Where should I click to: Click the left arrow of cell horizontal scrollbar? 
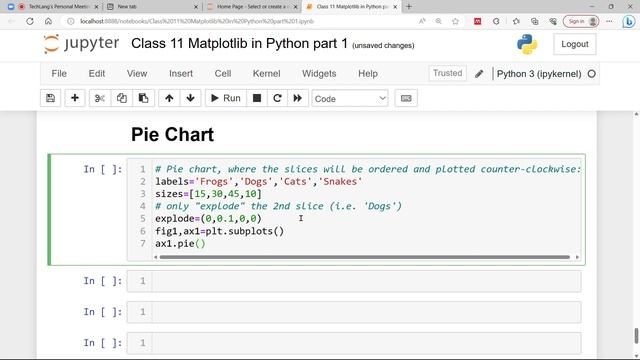point(156,257)
